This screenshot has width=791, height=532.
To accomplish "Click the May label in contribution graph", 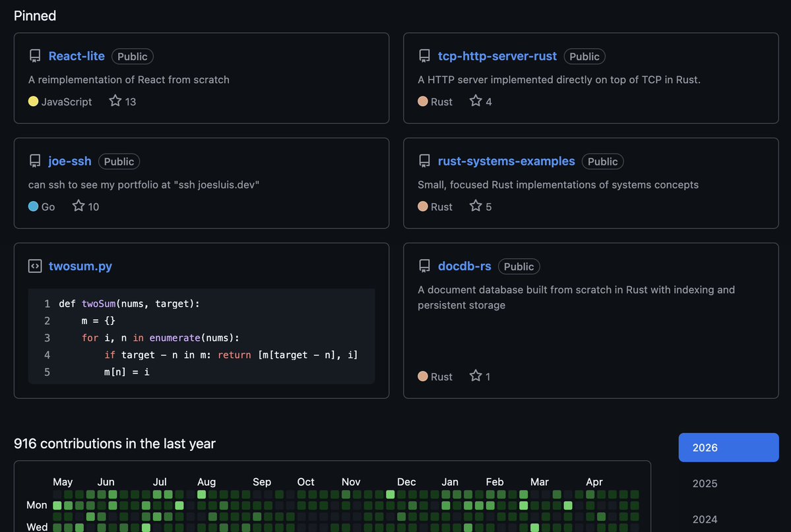I will coord(63,482).
